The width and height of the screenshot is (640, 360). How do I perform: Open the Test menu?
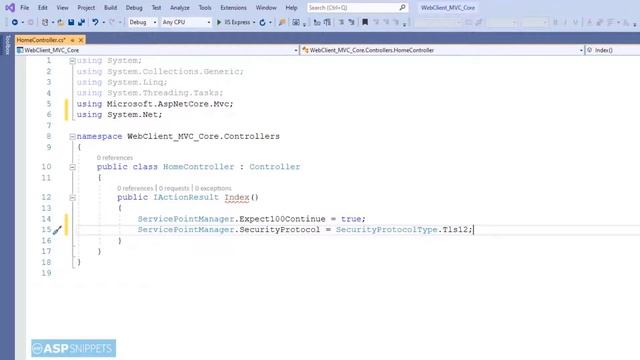click(x=156, y=8)
